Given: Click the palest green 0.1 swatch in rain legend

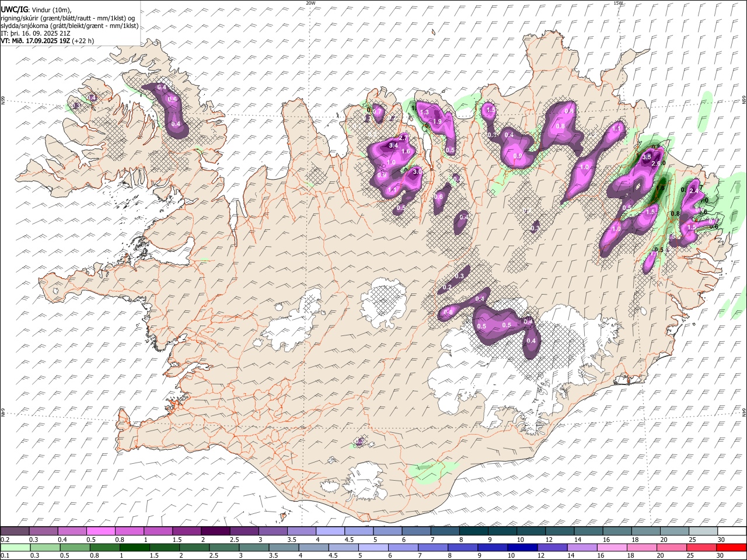Looking at the screenshot, I should [x=15, y=547].
